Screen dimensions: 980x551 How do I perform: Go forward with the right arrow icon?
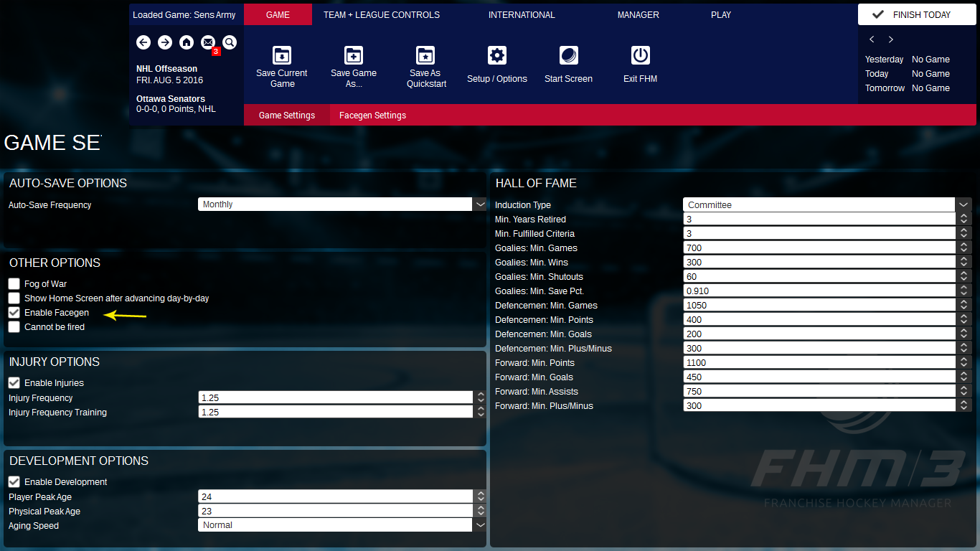[165, 42]
